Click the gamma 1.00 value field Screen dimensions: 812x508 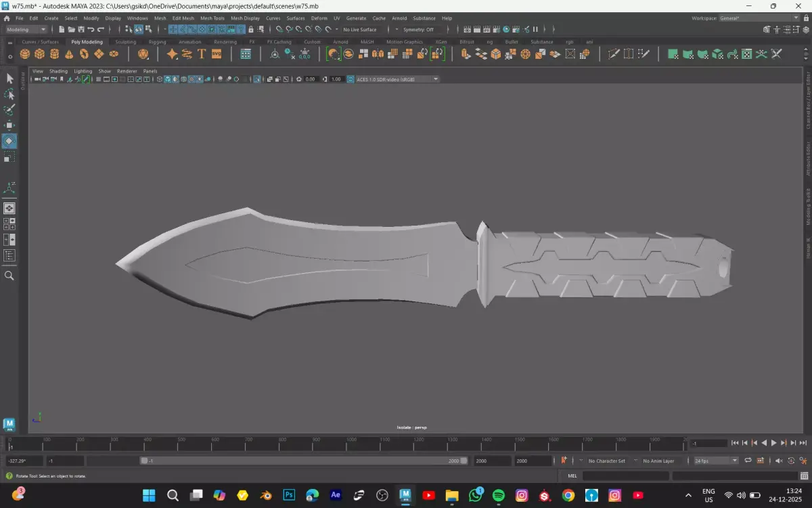pyautogui.click(x=336, y=79)
